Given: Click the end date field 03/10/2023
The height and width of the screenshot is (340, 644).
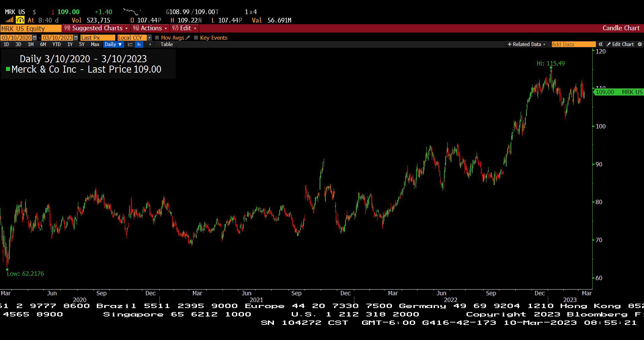Looking at the screenshot, I should [57, 38].
